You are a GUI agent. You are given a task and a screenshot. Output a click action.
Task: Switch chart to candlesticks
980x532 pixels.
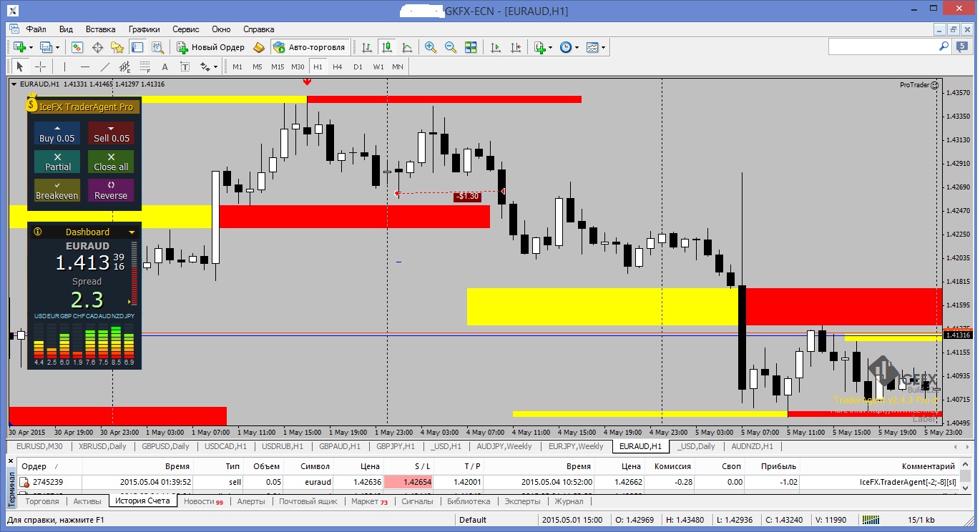coord(387,47)
